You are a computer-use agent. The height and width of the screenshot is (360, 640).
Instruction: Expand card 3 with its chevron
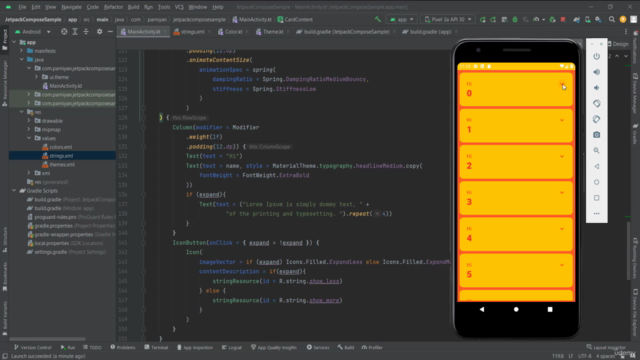click(x=562, y=193)
